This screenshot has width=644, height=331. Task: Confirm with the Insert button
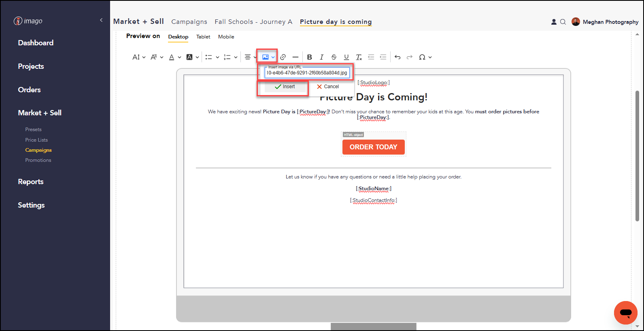tap(285, 87)
